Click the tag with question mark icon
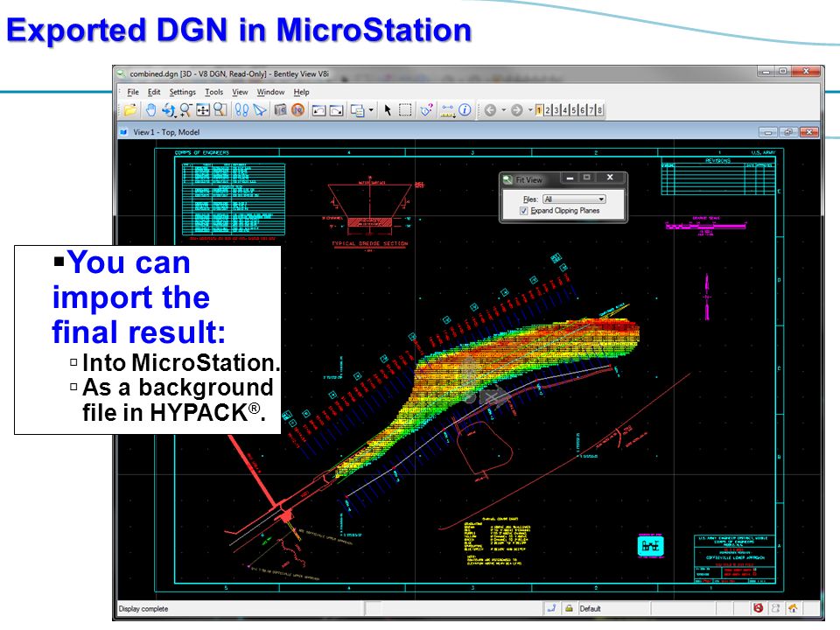This screenshot has width=840, height=630. (426, 110)
